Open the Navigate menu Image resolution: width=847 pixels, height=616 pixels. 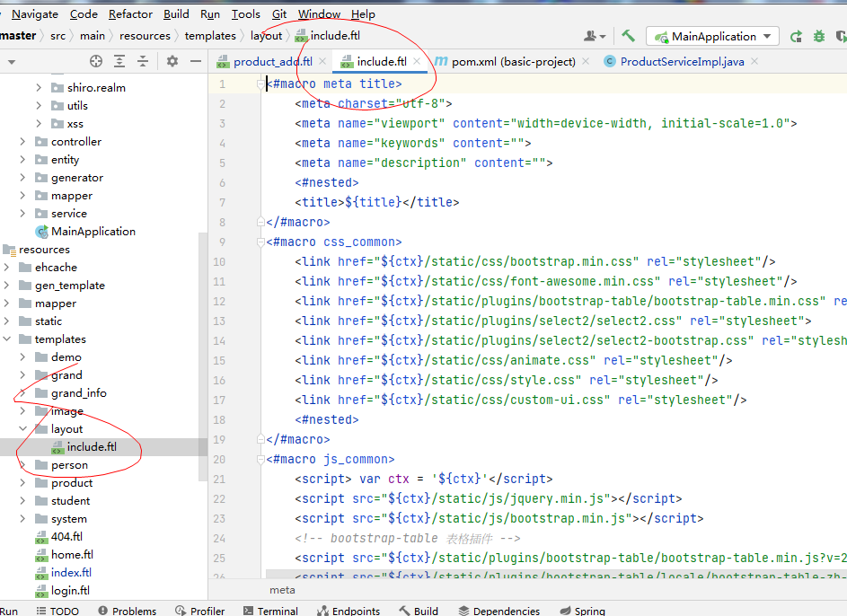pyautogui.click(x=34, y=14)
